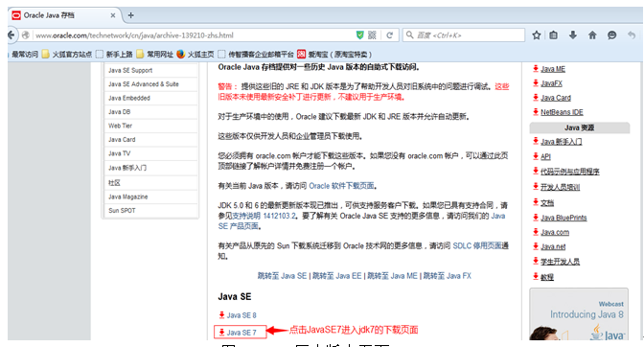Select 社区 in sidebar

coord(114,183)
